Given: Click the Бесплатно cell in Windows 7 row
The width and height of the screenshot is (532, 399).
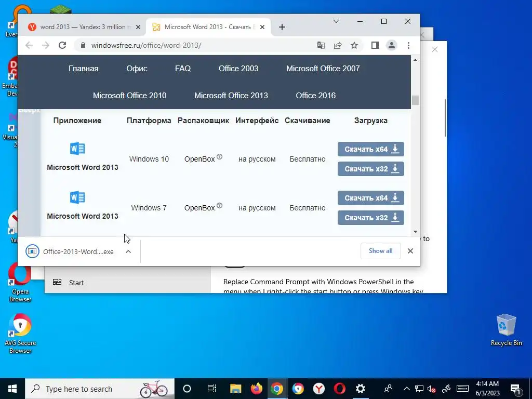Looking at the screenshot, I should (308, 208).
